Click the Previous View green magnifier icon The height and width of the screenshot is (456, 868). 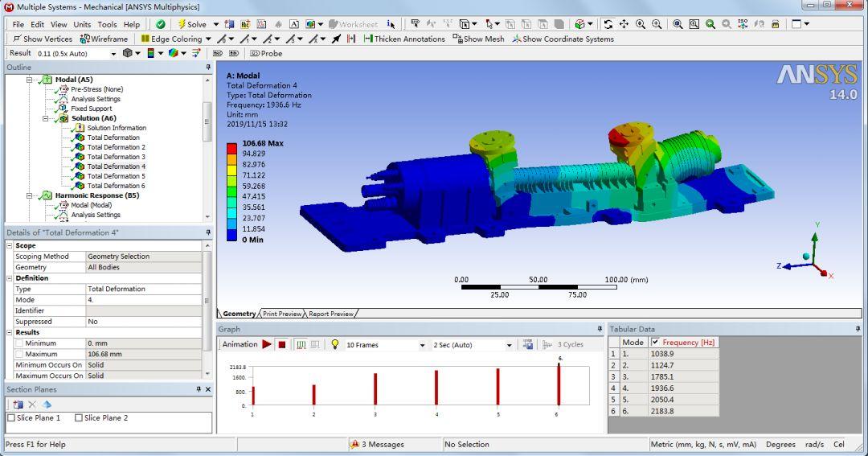click(x=710, y=24)
